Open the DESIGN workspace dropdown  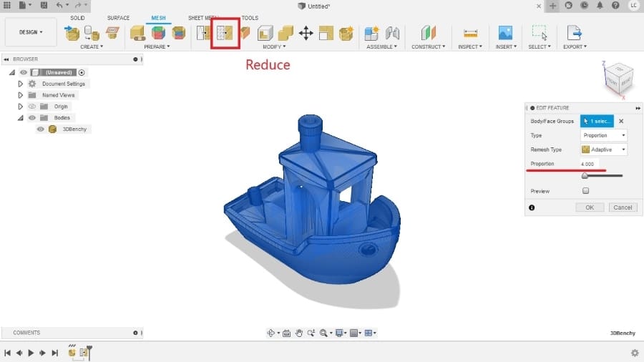(x=31, y=32)
